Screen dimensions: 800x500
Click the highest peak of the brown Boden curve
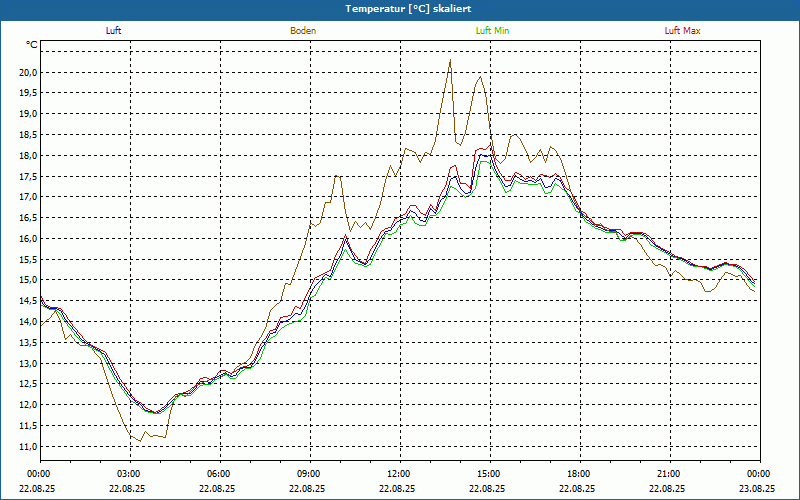(450, 60)
